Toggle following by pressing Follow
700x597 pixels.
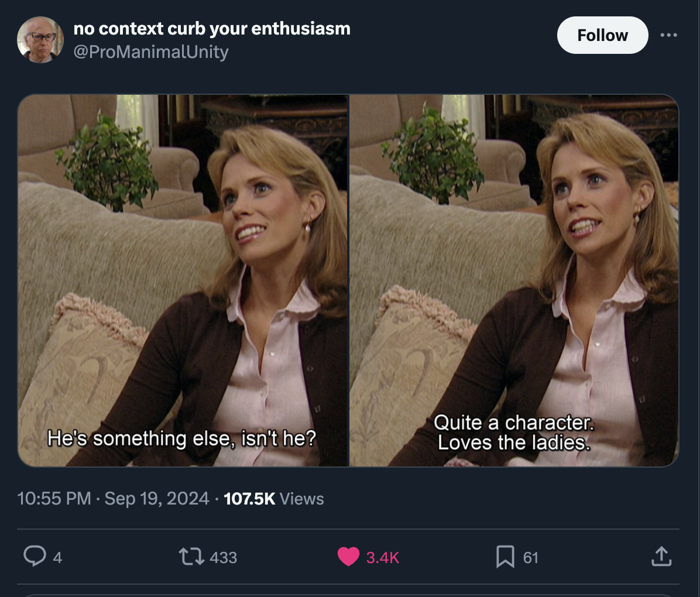pos(602,35)
